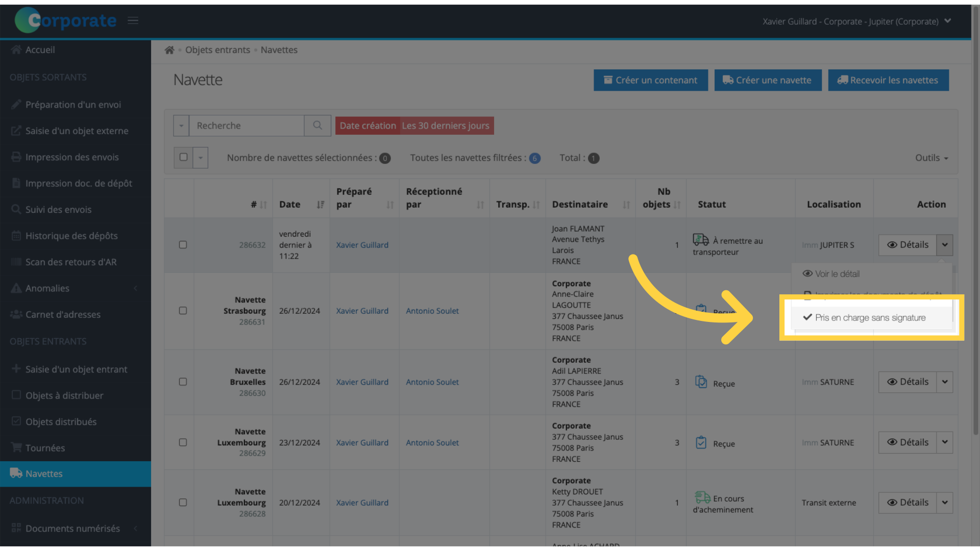The height and width of the screenshot is (551, 980).
Task: Check the Navette Luxembourg 286628 checkbox
Action: pyautogui.click(x=183, y=503)
